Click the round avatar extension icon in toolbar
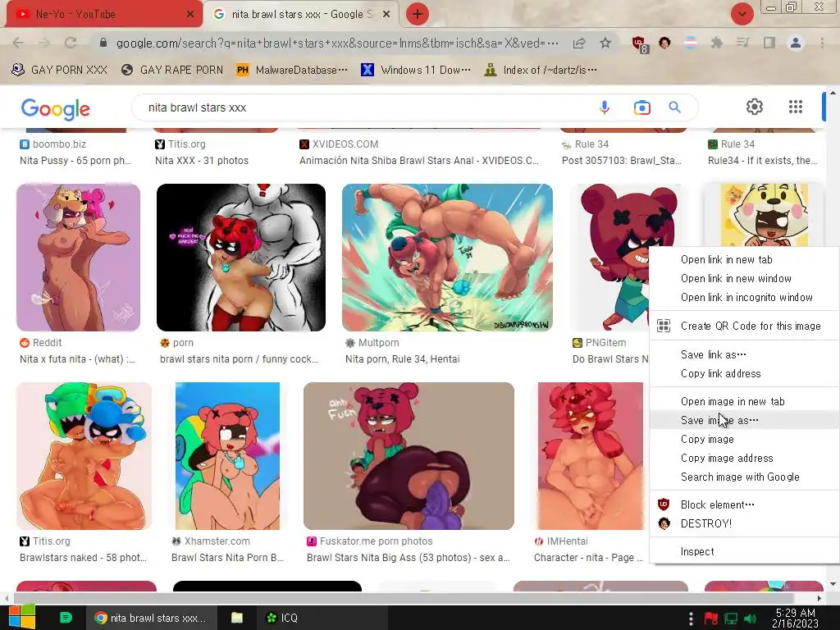The width and height of the screenshot is (840, 630). [x=664, y=43]
